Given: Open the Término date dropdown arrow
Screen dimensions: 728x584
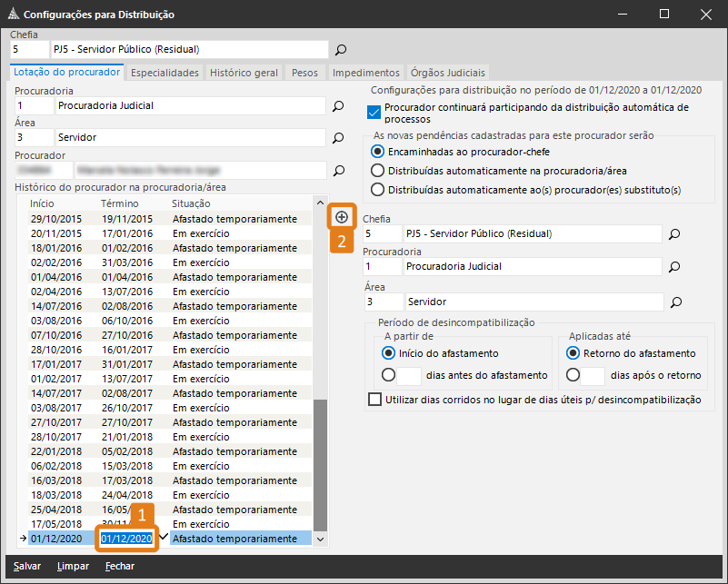Looking at the screenshot, I should (x=163, y=538).
